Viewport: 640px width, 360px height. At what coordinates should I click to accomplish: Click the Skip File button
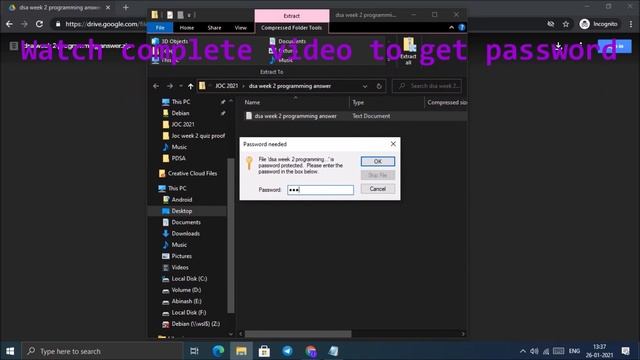point(378,175)
